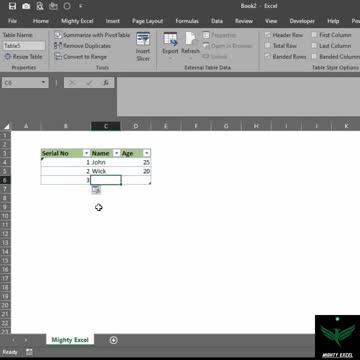Screen dimensions: 360x360
Task: Switch to the Page Layout tab
Action: [x=147, y=21]
